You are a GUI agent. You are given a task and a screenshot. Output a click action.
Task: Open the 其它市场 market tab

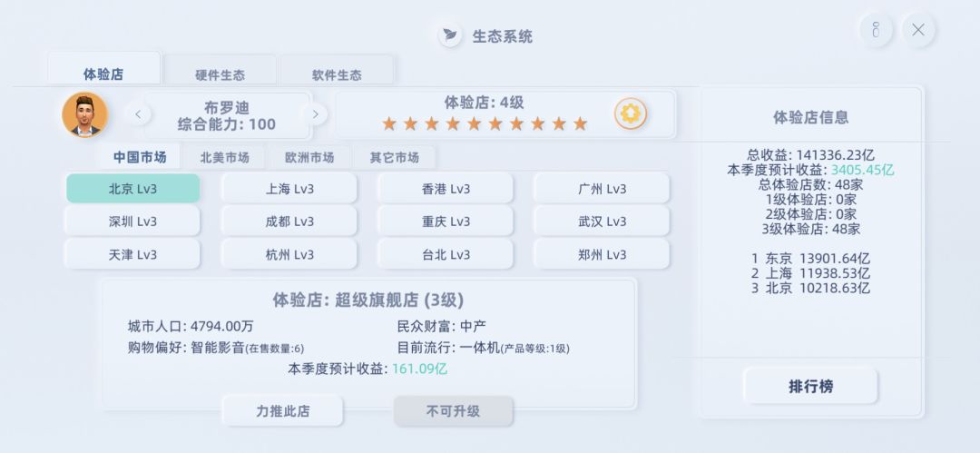tap(394, 157)
